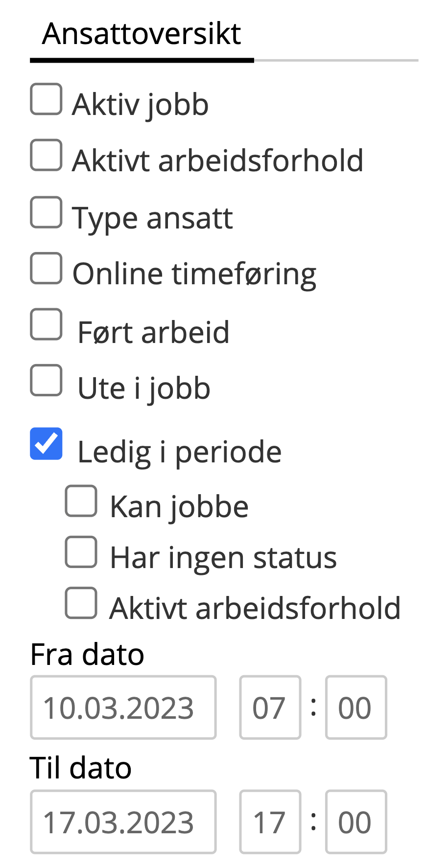Enable the Aktiv jobb checkbox

46,99
